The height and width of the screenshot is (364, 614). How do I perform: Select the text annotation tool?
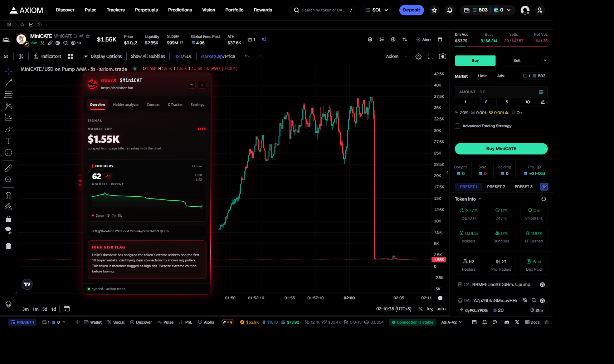[x=9, y=141]
